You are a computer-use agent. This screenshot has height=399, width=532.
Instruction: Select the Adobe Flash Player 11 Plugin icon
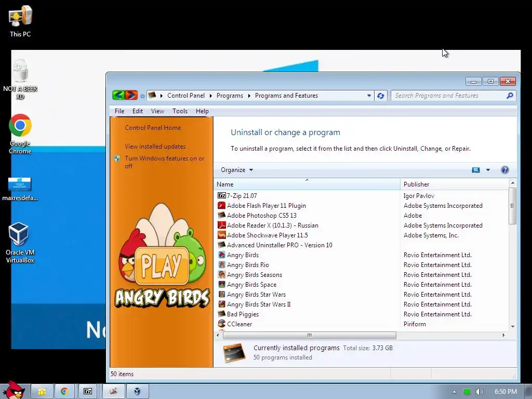pyautogui.click(x=221, y=205)
